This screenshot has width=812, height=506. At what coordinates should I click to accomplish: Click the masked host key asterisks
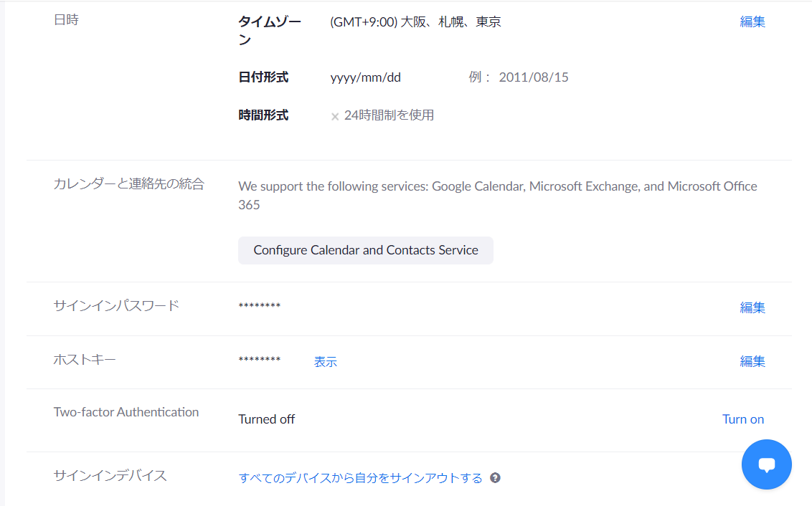(260, 359)
